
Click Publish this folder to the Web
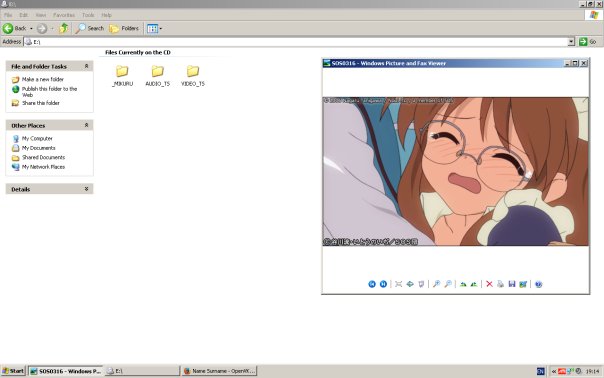tap(49, 92)
